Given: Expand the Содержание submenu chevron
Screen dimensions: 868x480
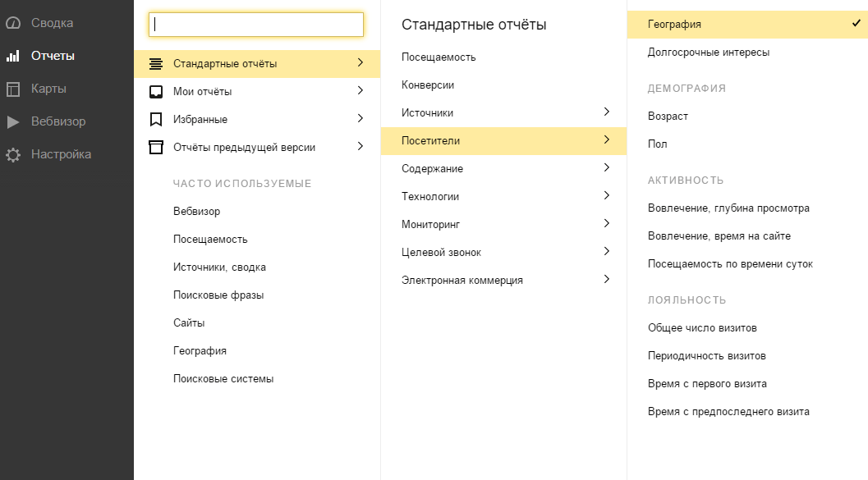Looking at the screenshot, I should point(607,167).
